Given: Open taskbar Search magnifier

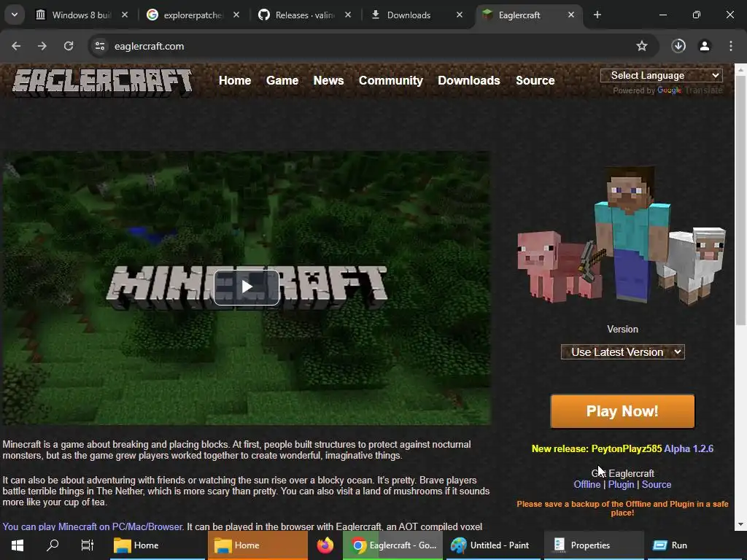Looking at the screenshot, I should point(53,545).
